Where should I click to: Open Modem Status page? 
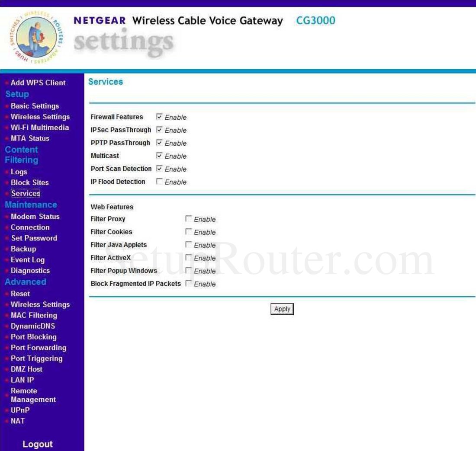(x=35, y=217)
